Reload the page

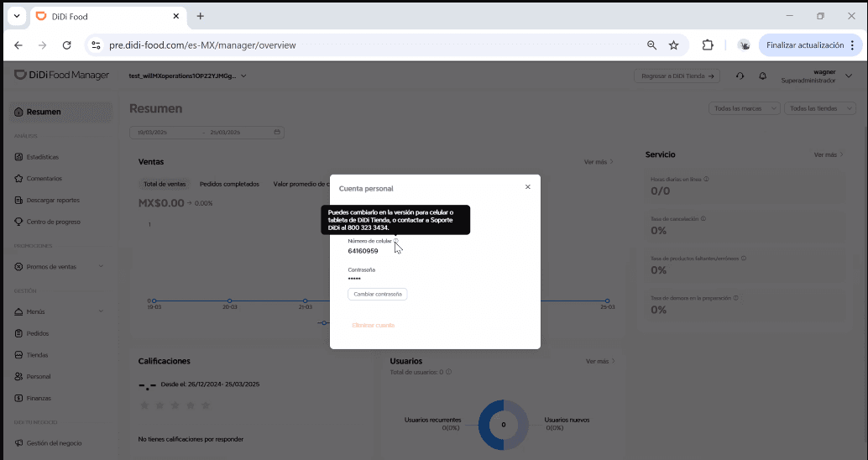[66, 45]
